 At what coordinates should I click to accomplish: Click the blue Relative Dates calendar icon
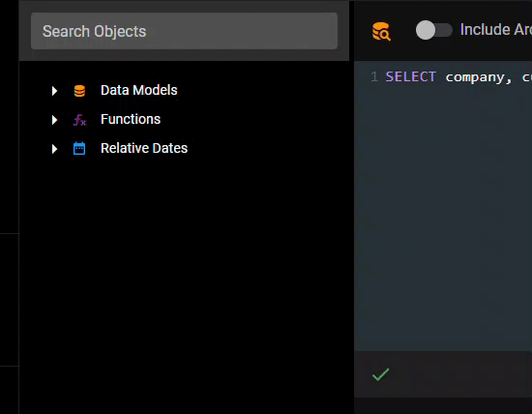point(79,148)
